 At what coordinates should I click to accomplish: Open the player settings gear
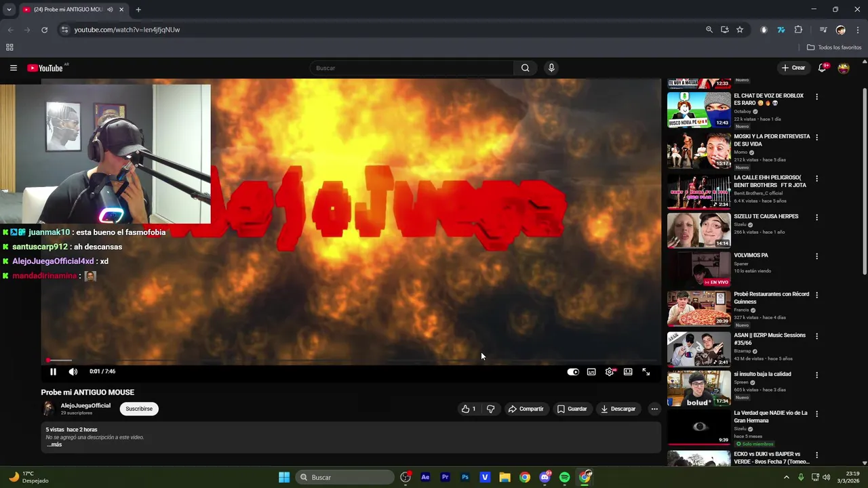click(610, 371)
